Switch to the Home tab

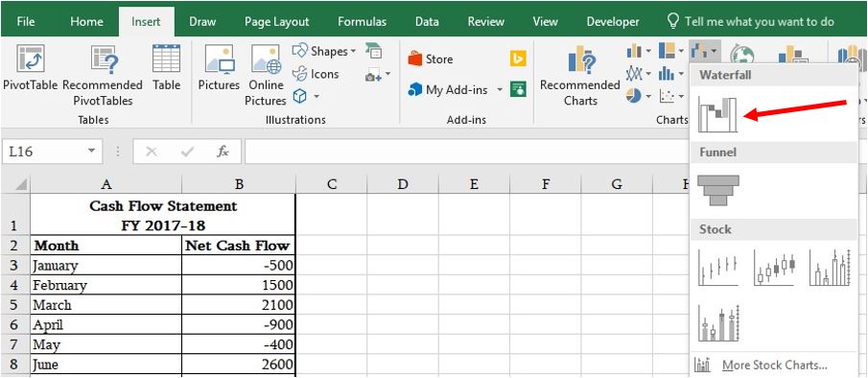[86, 21]
